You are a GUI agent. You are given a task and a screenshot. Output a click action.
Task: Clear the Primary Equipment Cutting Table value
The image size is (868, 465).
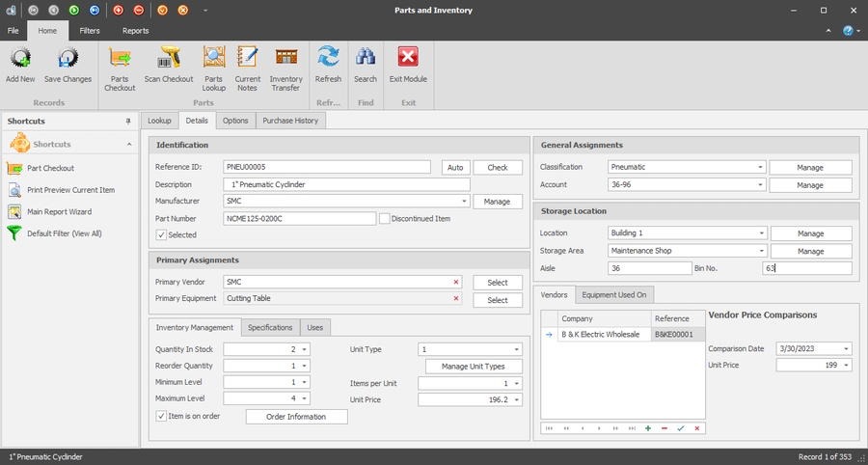tap(456, 298)
